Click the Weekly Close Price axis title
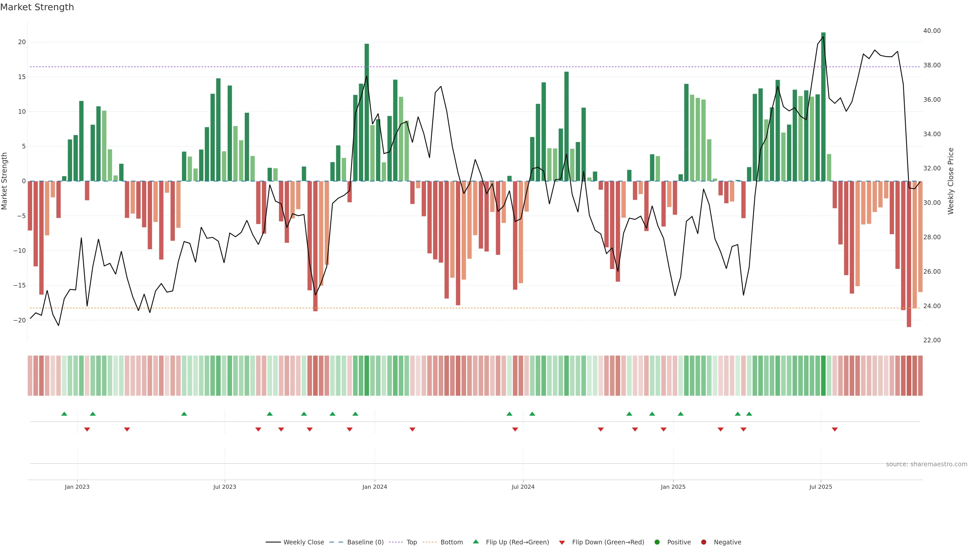The height and width of the screenshot is (551, 980). (951, 181)
